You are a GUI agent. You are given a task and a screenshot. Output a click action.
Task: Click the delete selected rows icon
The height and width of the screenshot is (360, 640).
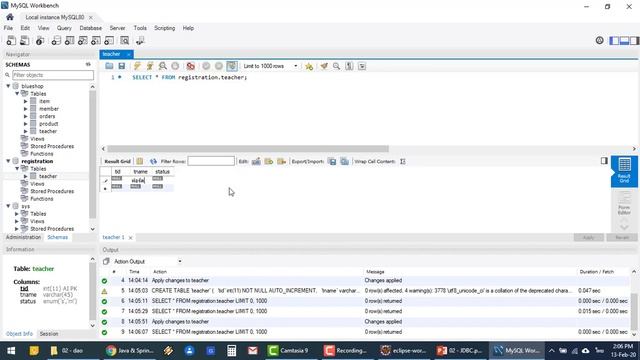coord(281,162)
